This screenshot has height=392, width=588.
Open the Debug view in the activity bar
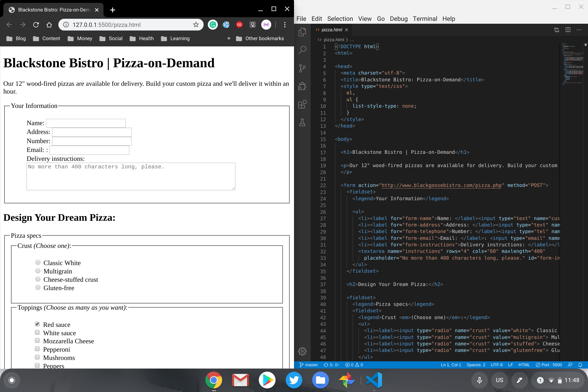302,86
